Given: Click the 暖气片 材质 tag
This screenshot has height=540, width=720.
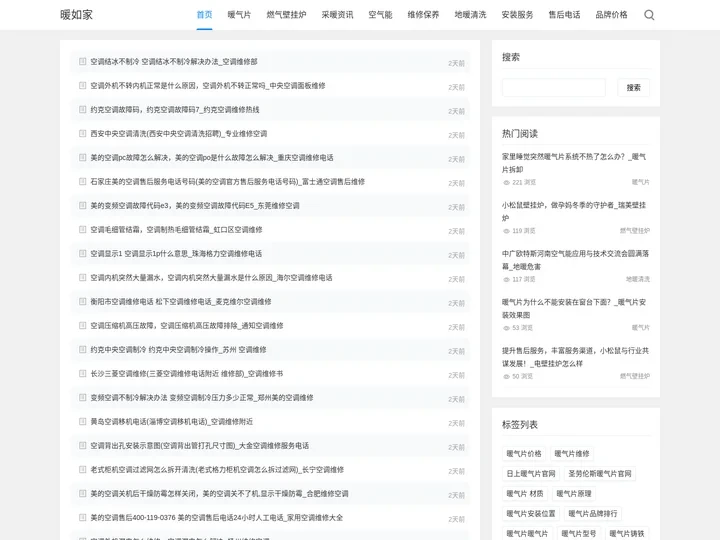Looking at the screenshot, I should [525, 494].
